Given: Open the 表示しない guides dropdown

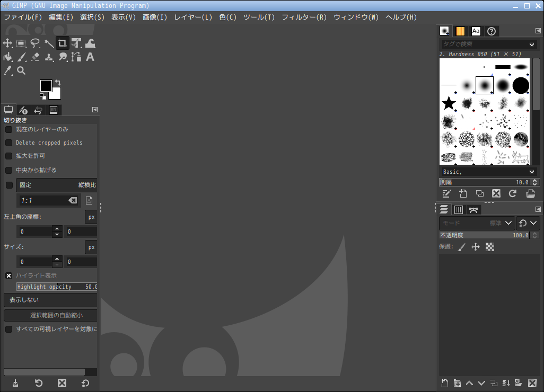Looking at the screenshot, I should pos(51,300).
